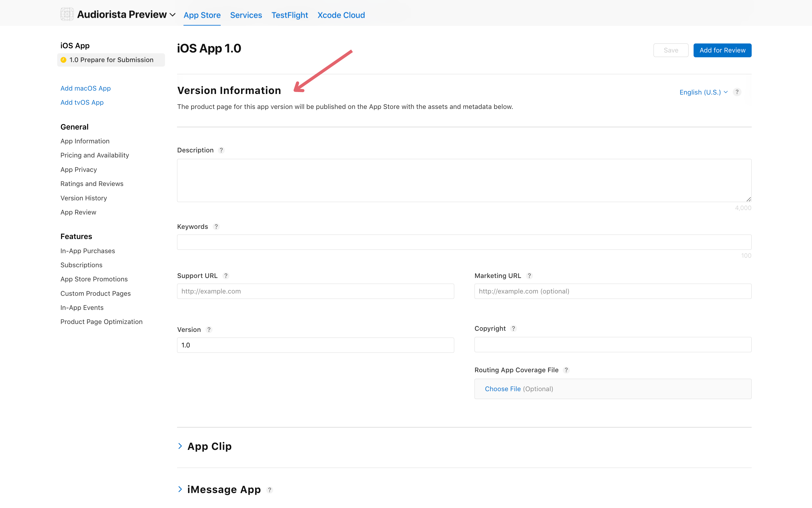Viewport: 812px width, 508px height.
Task: Open the Services tab
Action: (246, 15)
